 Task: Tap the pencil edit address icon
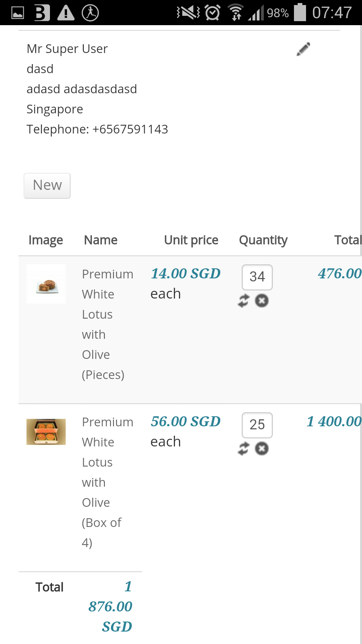tap(303, 49)
